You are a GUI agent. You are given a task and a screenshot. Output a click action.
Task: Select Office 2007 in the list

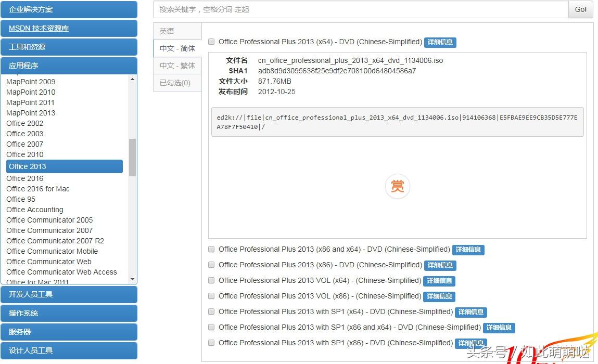coord(25,144)
